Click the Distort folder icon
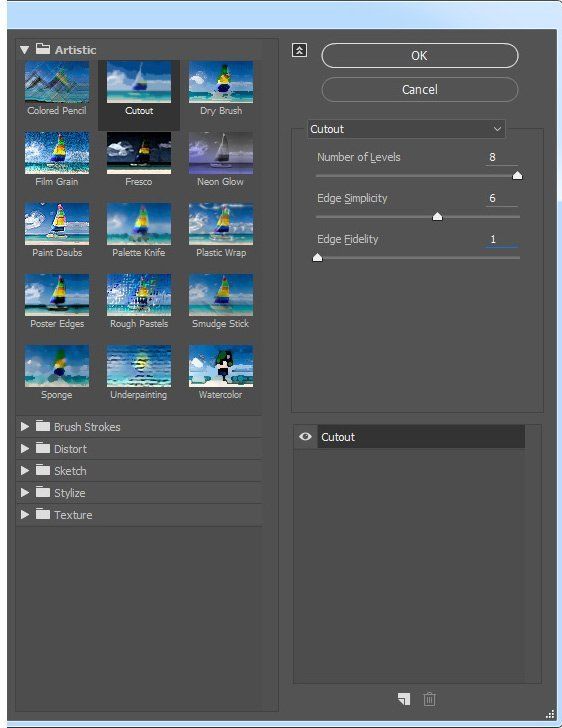Viewport: 562px width, 728px height. (43, 448)
